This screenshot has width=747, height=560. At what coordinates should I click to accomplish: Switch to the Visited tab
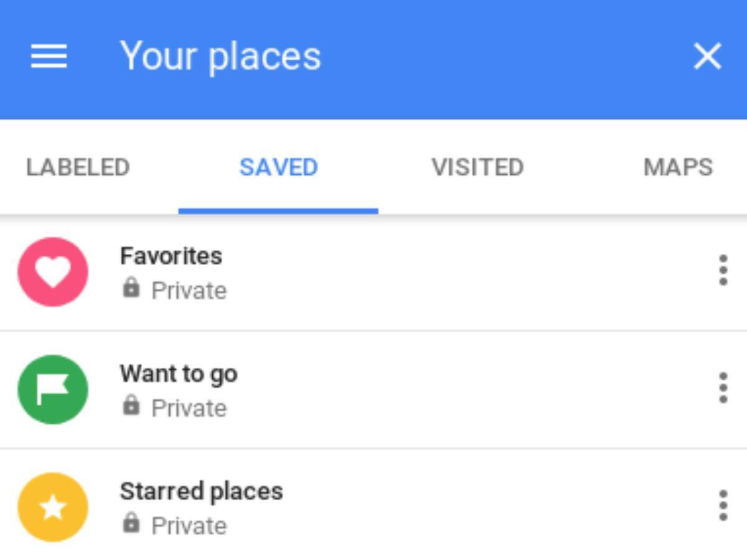477,167
